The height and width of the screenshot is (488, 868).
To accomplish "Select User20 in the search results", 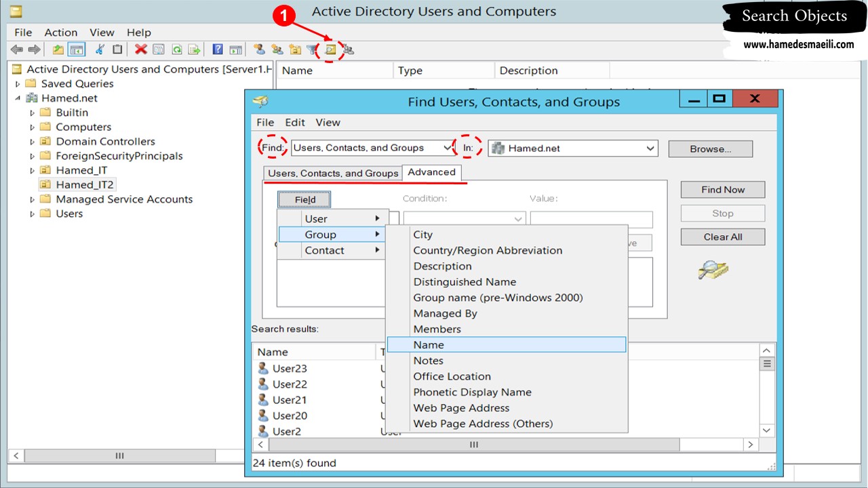I will pyautogui.click(x=290, y=415).
